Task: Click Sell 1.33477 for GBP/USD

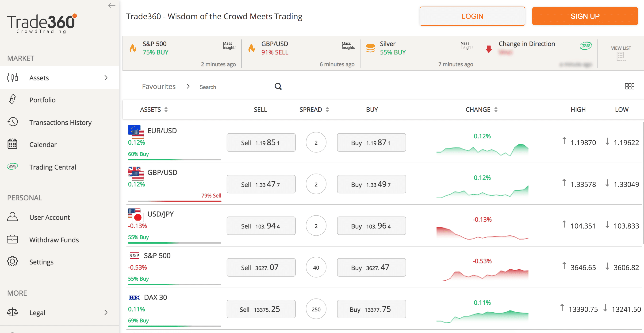Action: [x=261, y=184]
